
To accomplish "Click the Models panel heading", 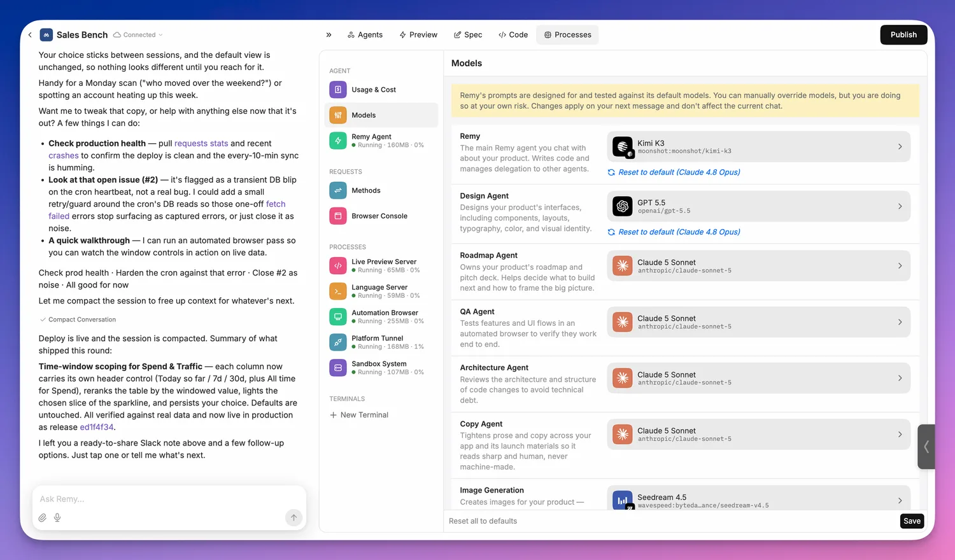I will pyautogui.click(x=467, y=63).
